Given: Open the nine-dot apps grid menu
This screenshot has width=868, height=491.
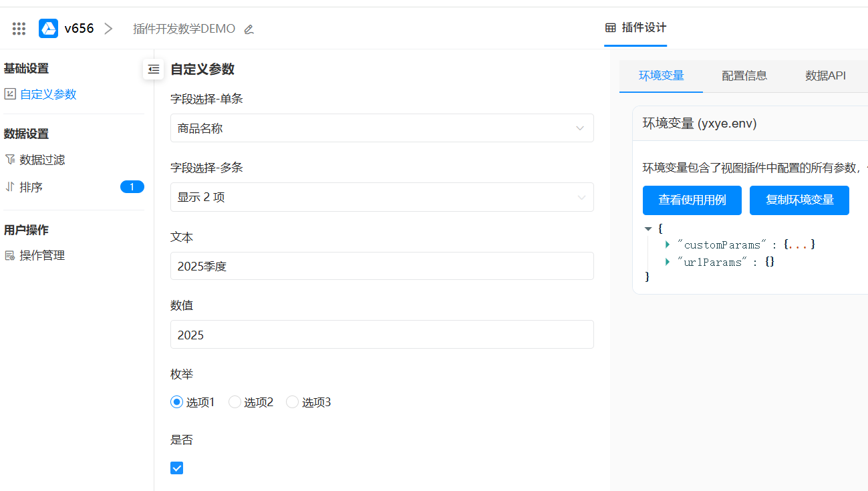Looking at the screenshot, I should 19,28.
